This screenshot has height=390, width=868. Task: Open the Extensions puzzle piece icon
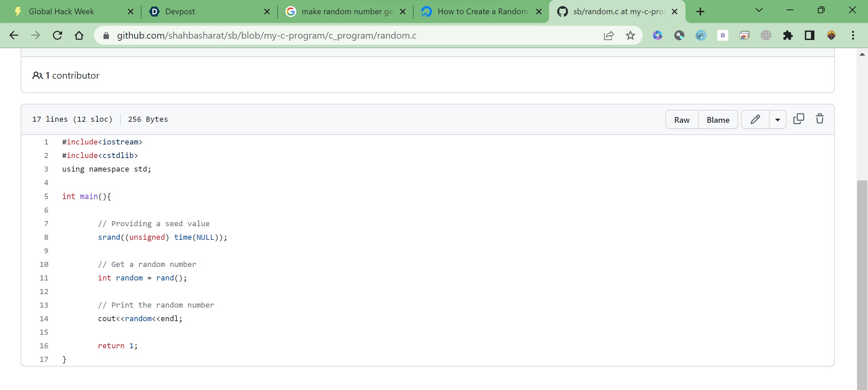click(x=788, y=35)
